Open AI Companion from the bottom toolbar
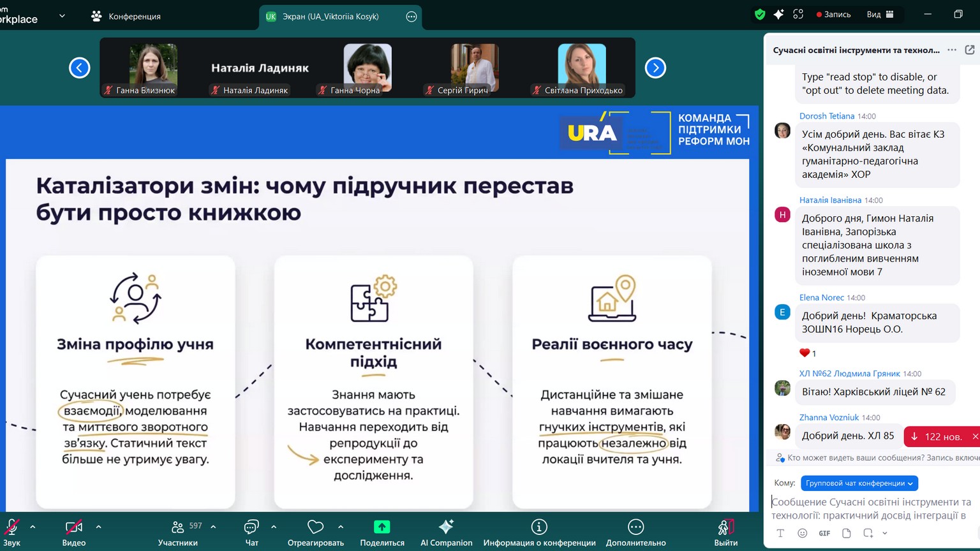980x551 pixels. [446, 533]
